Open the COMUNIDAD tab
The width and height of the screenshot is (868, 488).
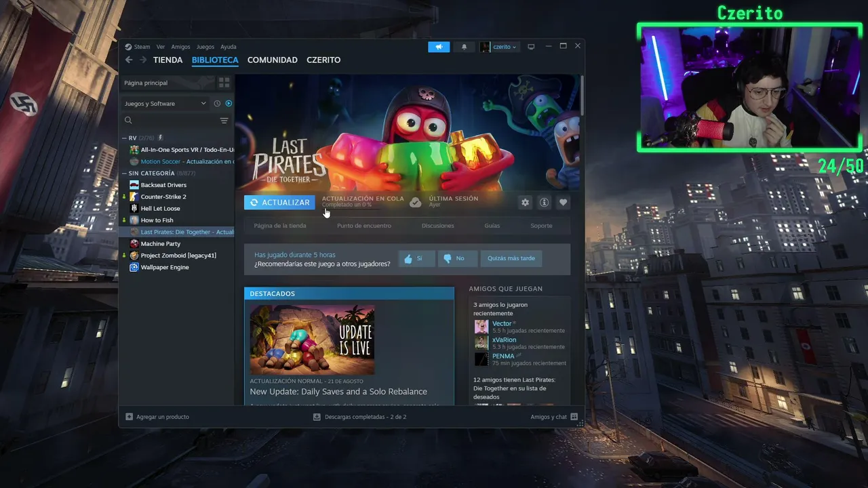tap(273, 60)
